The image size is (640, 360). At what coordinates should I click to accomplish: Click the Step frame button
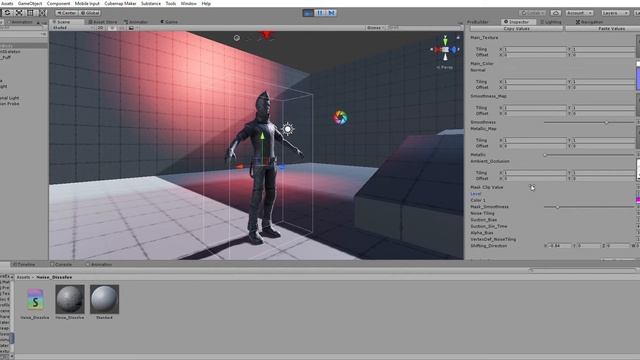331,13
